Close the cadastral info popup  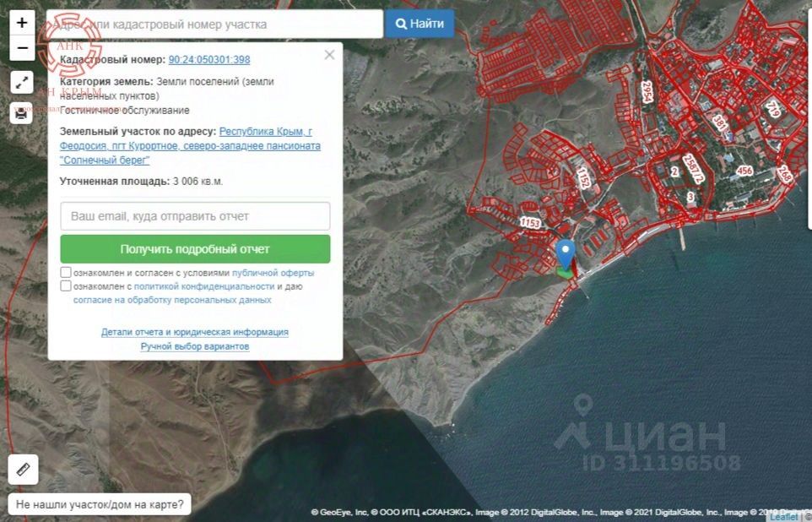(x=329, y=55)
